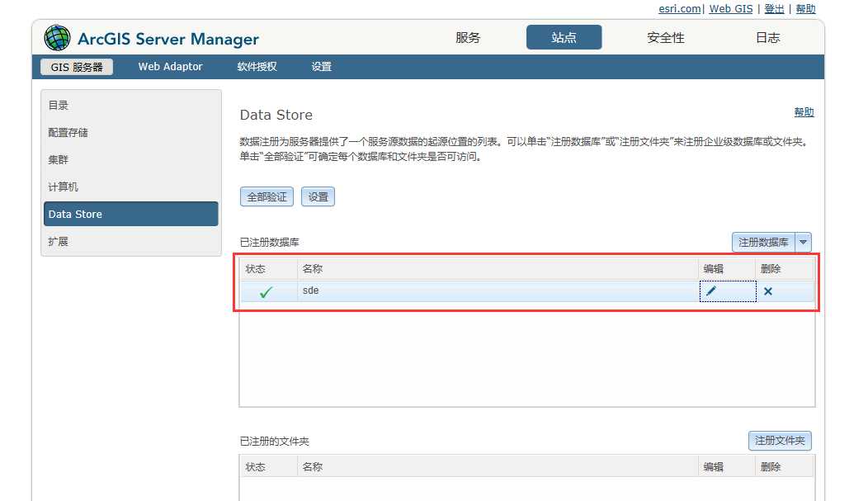This screenshot has height=501, width=868.
Task: Open the 设置 sub-tab in blue bar
Action: 321,66
